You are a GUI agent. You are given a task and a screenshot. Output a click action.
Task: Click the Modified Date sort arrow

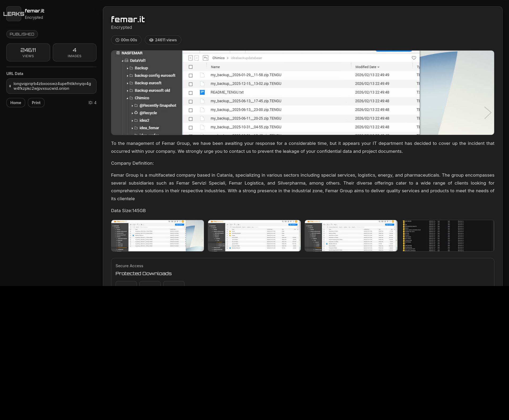pos(379,67)
